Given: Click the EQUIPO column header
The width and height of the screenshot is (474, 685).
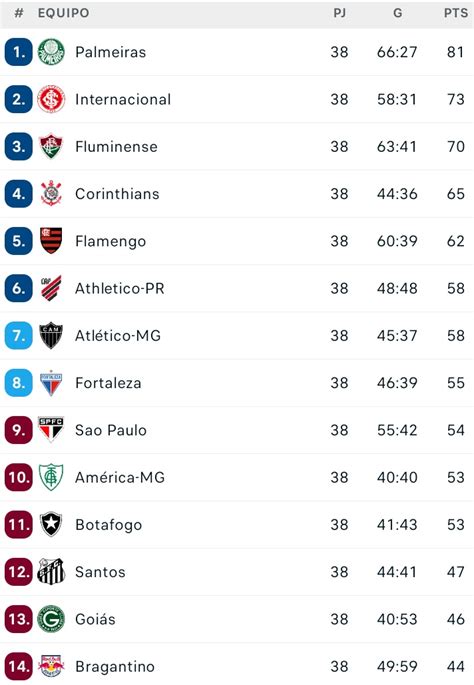Looking at the screenshot, I should [x=63, y=13].
